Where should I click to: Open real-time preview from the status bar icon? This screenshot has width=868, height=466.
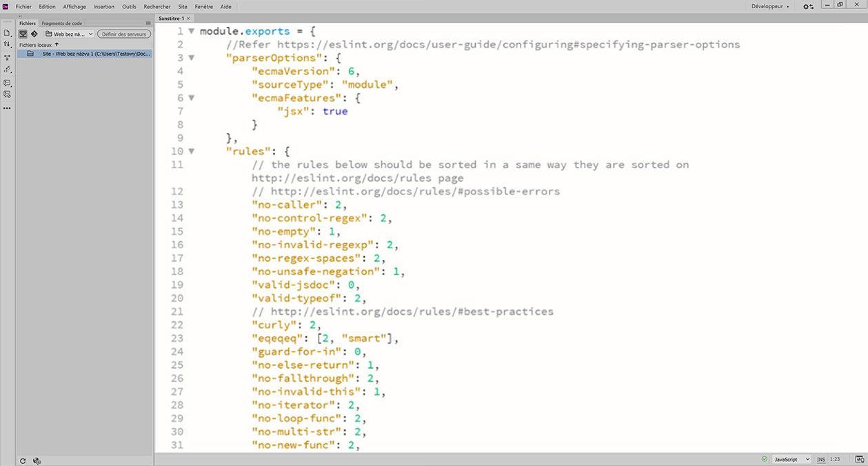(x=858, y=459)
